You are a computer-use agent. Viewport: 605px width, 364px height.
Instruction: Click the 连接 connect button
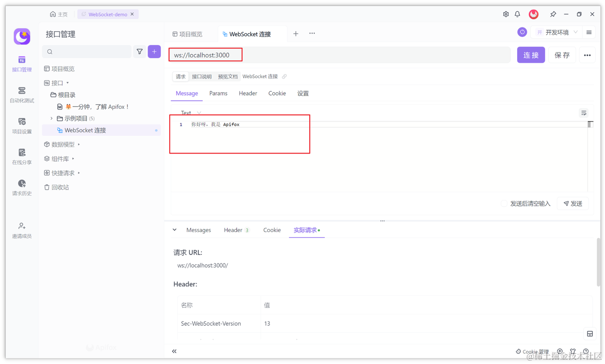(531, 55)
